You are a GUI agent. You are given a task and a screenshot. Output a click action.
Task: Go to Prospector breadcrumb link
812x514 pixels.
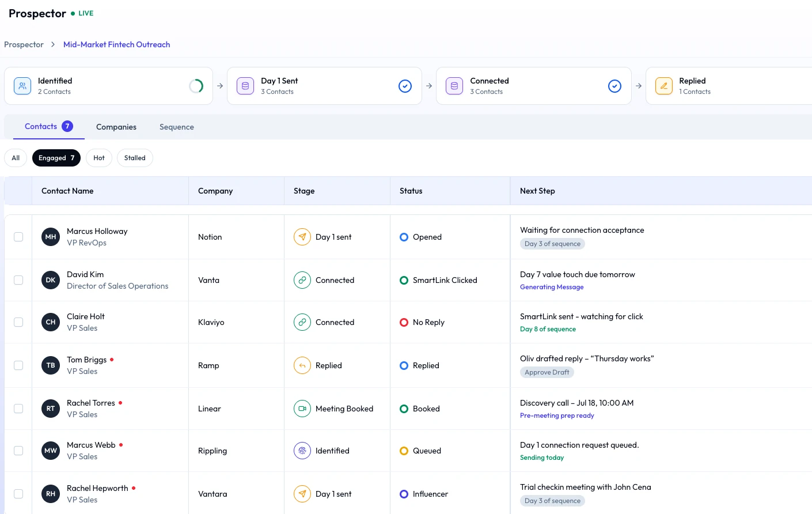point(24,44)
